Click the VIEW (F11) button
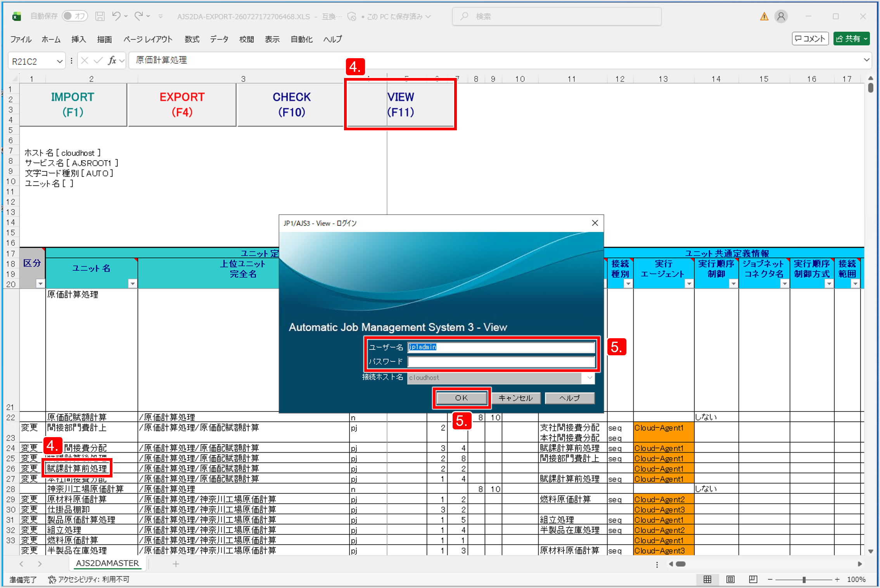Viewport: 880px width, 588px height. click(x=400, y=105)
